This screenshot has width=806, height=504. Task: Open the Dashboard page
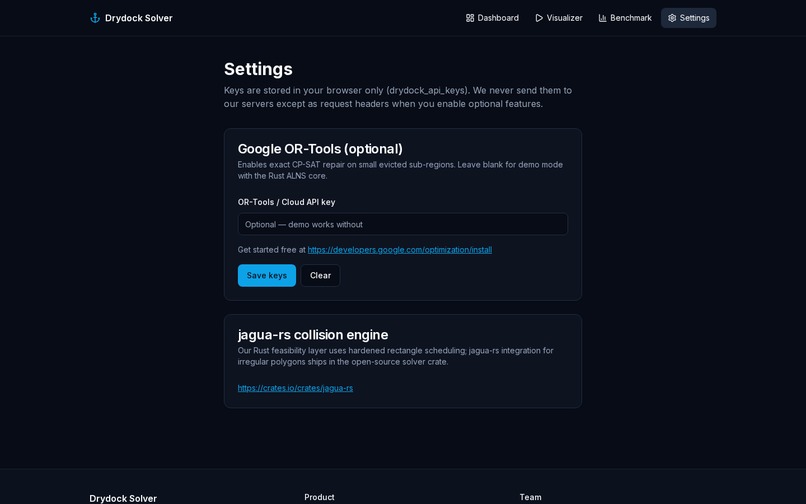492,18
